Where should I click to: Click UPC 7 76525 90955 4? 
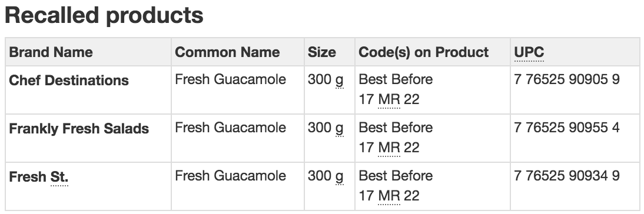[x=566, y=128]
